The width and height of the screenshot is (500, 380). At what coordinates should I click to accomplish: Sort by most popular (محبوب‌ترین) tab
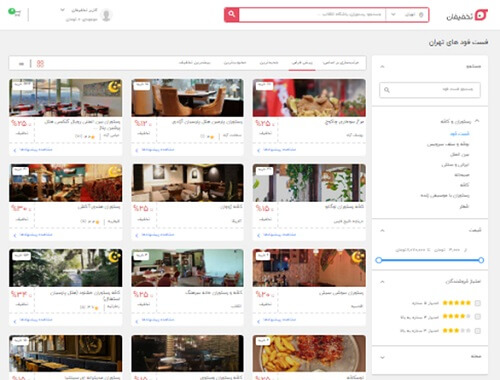[235, 62]
